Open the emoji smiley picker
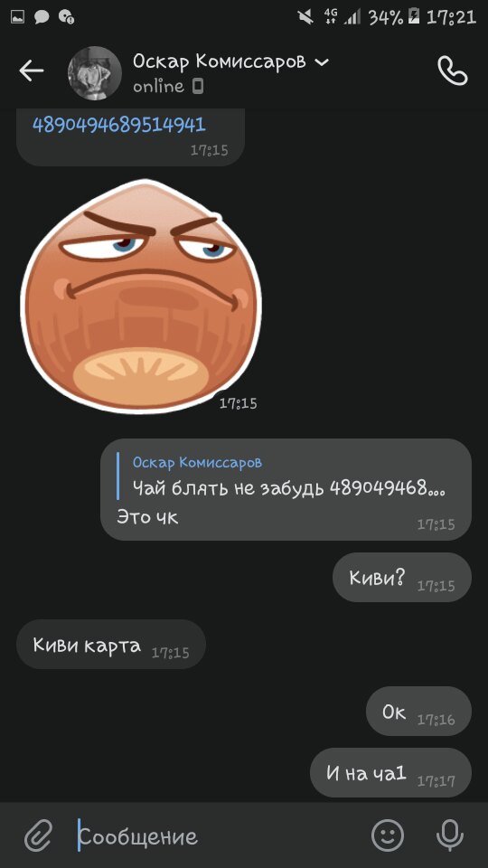The image size is (488, 868). point(388,835)
